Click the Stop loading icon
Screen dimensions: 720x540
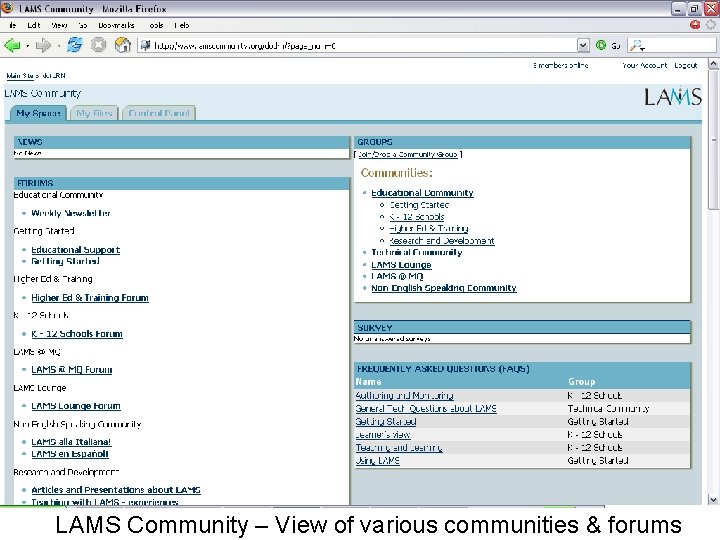coord(98,45)
